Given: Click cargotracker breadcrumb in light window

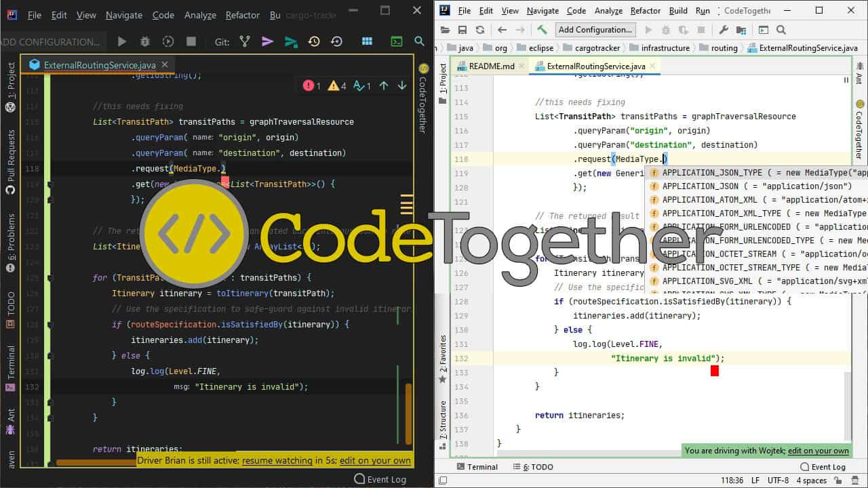Looking at the screenshot, I should (593, 48).
